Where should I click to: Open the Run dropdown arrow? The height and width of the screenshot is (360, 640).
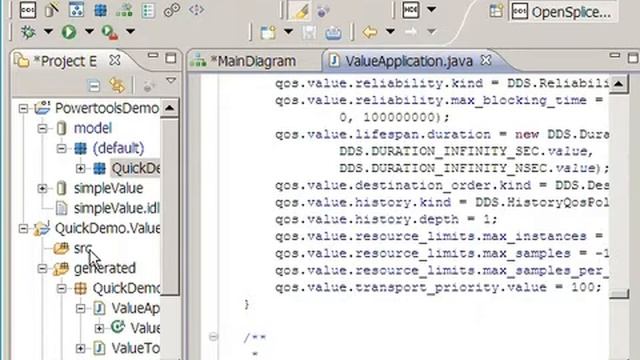[x=89, y=31]
